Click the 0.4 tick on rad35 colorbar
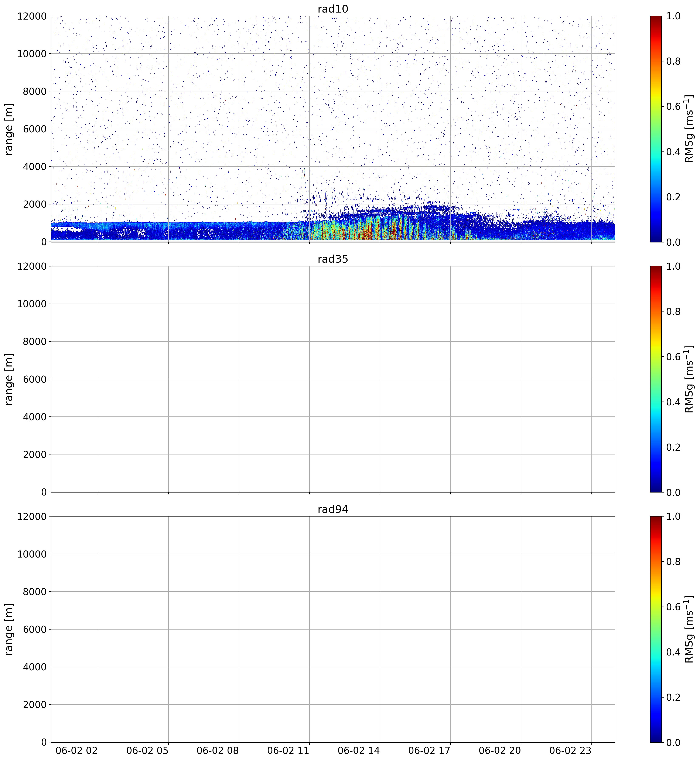This screenshot has width=700, height=760. pyautogui.click(x=673, y=402)
